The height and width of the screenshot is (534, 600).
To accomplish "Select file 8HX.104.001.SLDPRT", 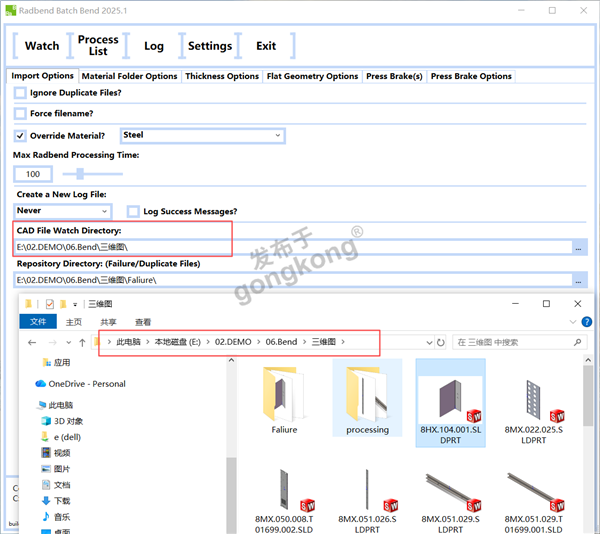I will click(x=450, y=403).
